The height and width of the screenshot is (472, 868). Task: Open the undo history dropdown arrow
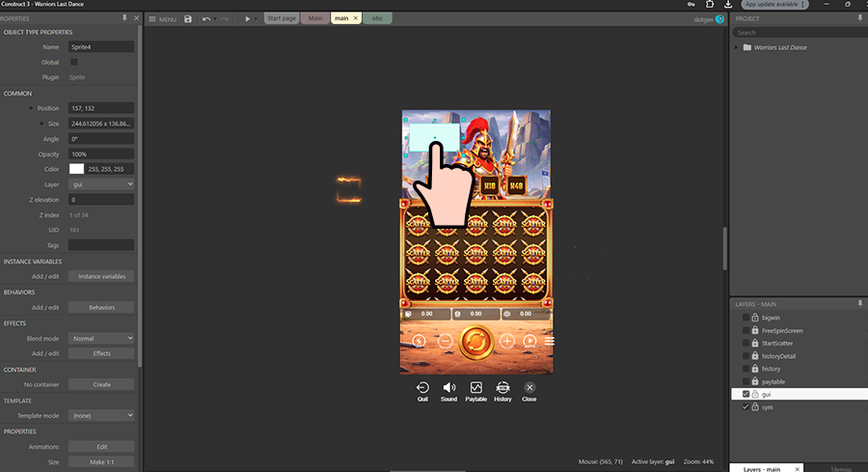pyautogui.click(x=214, y=19)
